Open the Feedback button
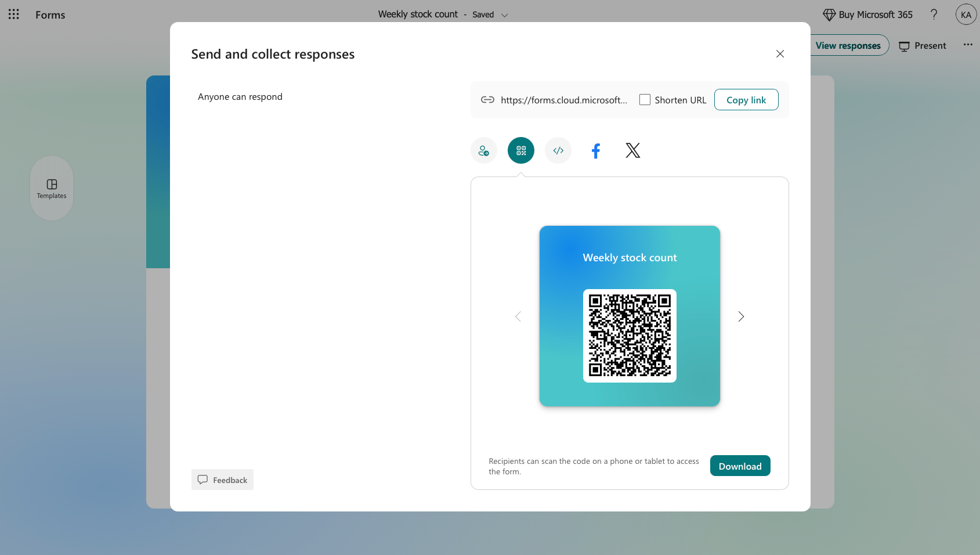Screen dimensions: 980x555 tap(222, 480)
